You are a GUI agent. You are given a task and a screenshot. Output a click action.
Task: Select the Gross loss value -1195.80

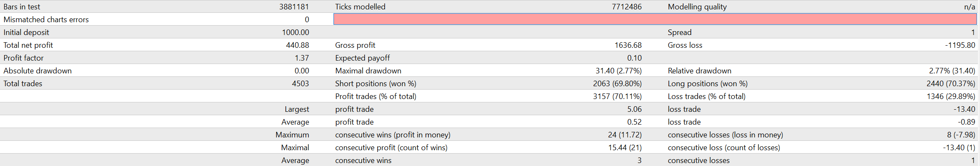click(960, 45)
